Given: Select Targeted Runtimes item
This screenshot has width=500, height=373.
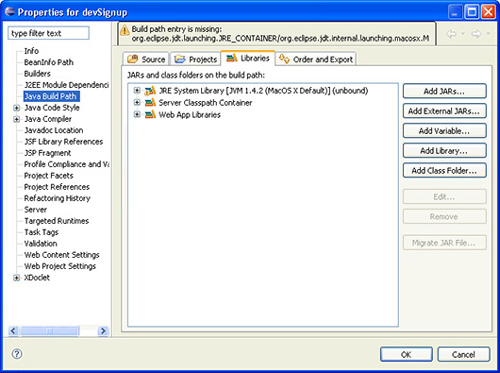Looking at the screenshot, I should (x=56, y=221).
